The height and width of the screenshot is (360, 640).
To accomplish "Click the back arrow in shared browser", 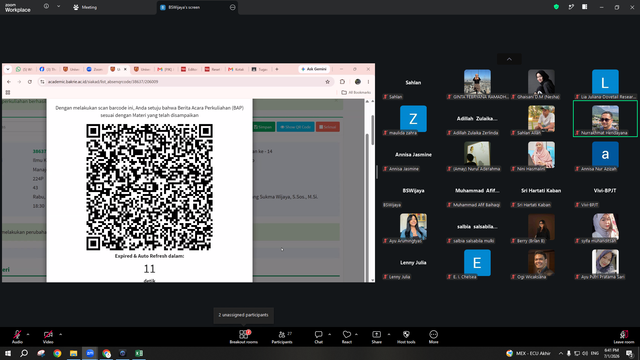I will (9, 82).
